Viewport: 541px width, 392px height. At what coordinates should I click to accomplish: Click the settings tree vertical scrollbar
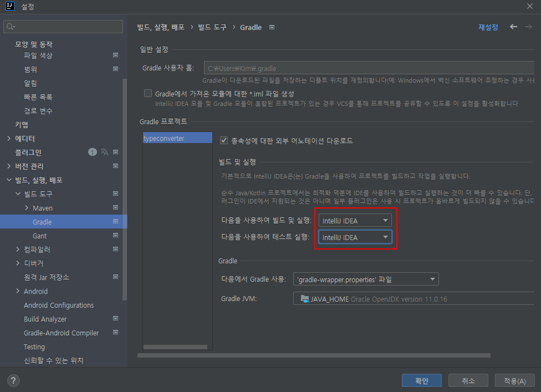tap(125, 190)
